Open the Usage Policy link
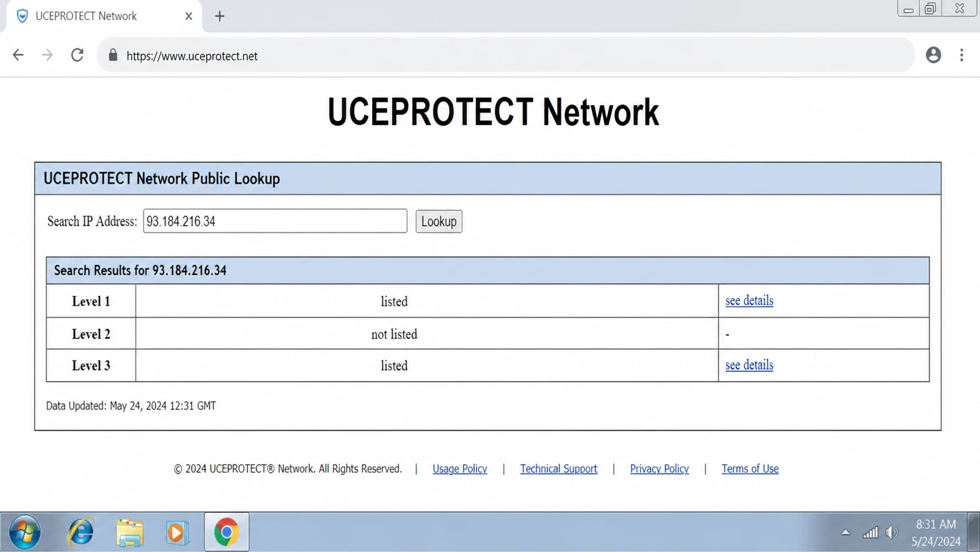Image resolution: width=980 pixels, height=552 pixels. (460, 469)
